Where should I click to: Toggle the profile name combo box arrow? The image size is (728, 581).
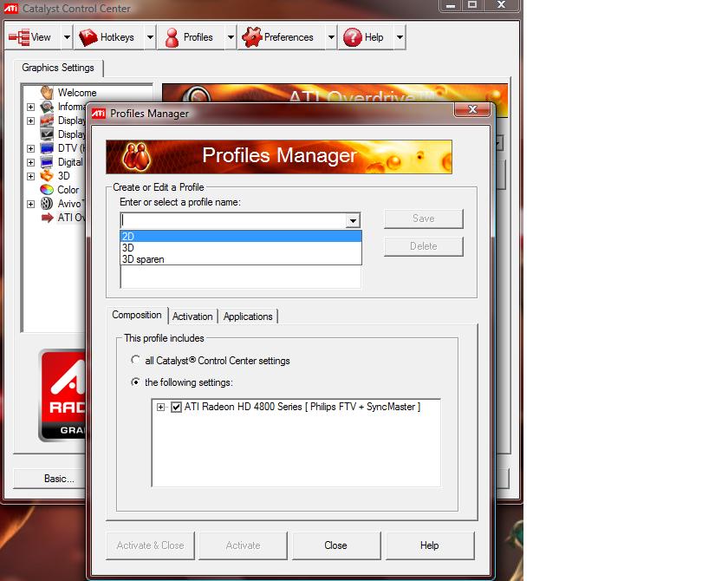point(353,220)
